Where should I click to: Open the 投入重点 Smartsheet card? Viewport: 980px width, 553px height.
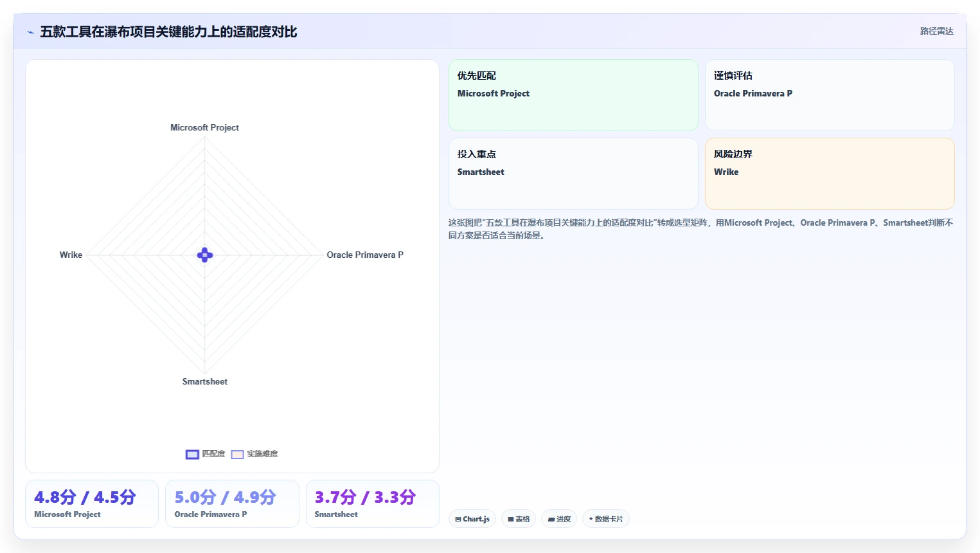click(x=573, y=174)
